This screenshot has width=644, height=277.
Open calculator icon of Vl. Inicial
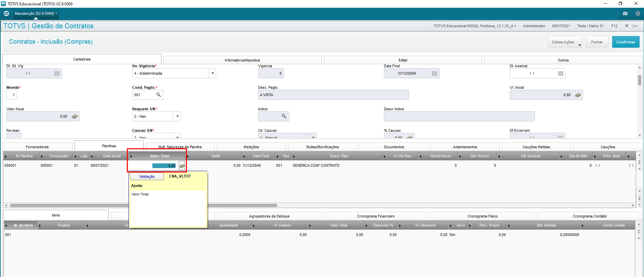pyautogui.click(x=578, y=95)
